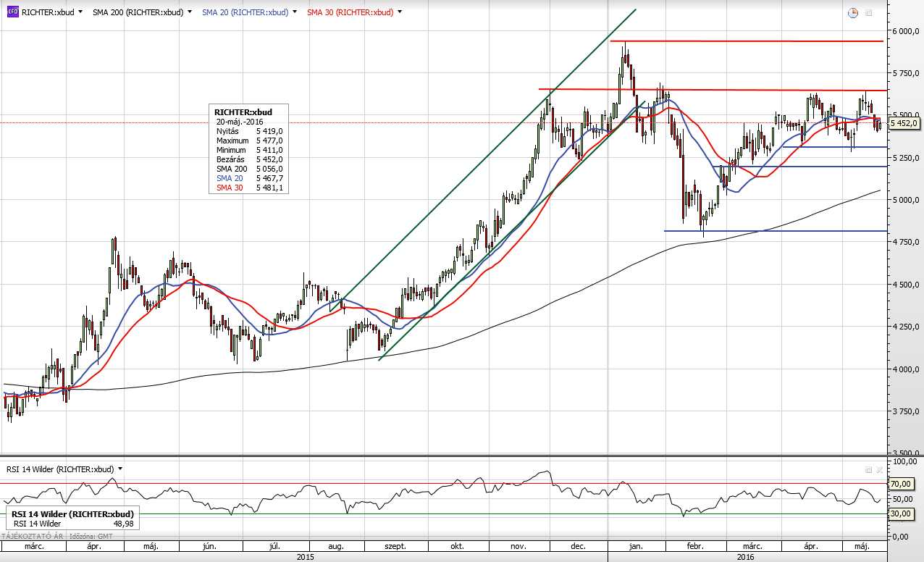This screenshot has height=562, width=924.
Task: Click the Nyitás 5 419,0 tooltip row
Action: (x=249, y=131)
